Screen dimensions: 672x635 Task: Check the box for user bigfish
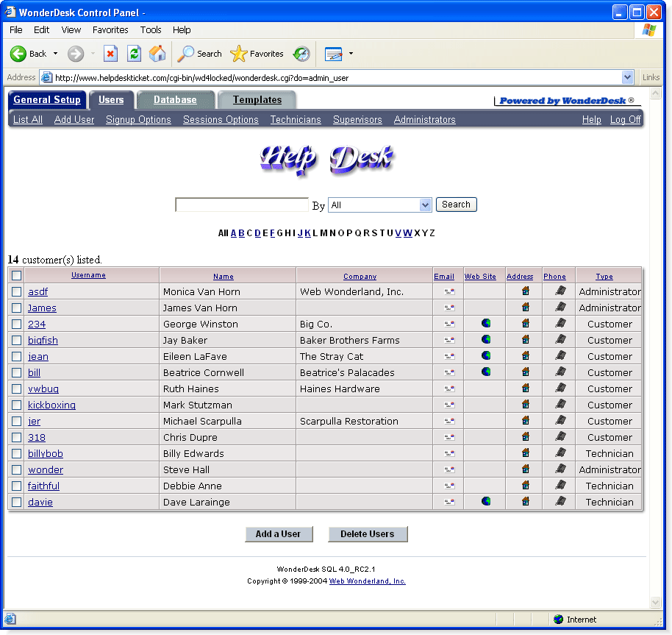[16, 340]
